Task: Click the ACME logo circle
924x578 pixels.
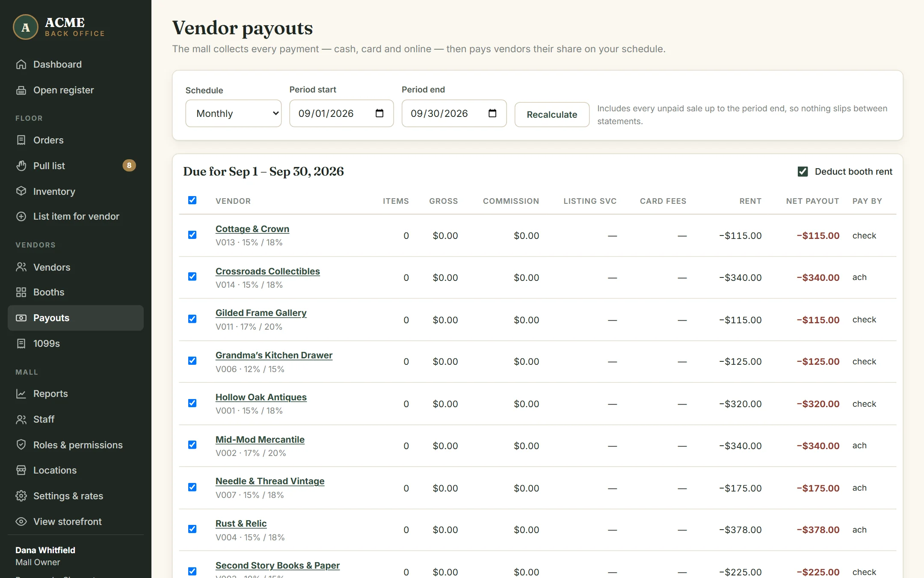Action: (26, 27)
